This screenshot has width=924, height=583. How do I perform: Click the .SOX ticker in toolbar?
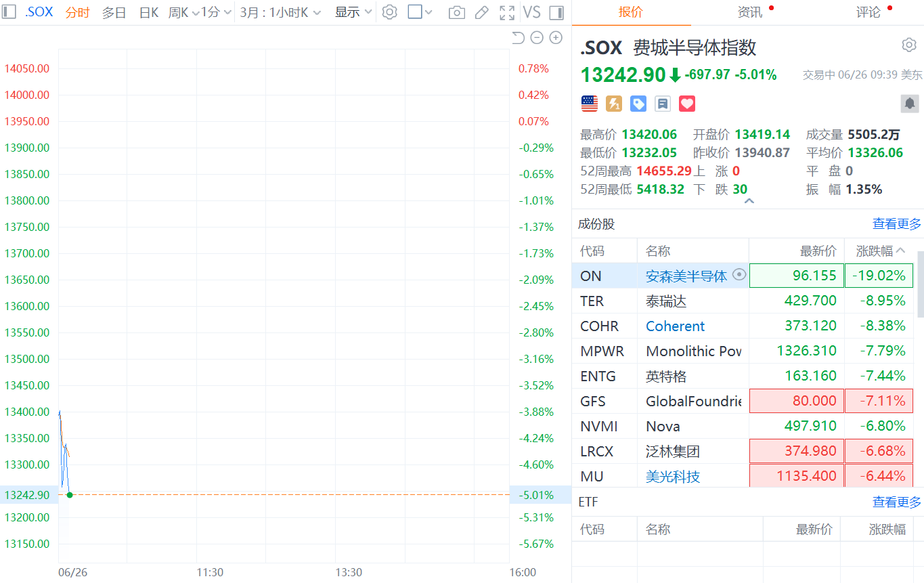(39, 12)
